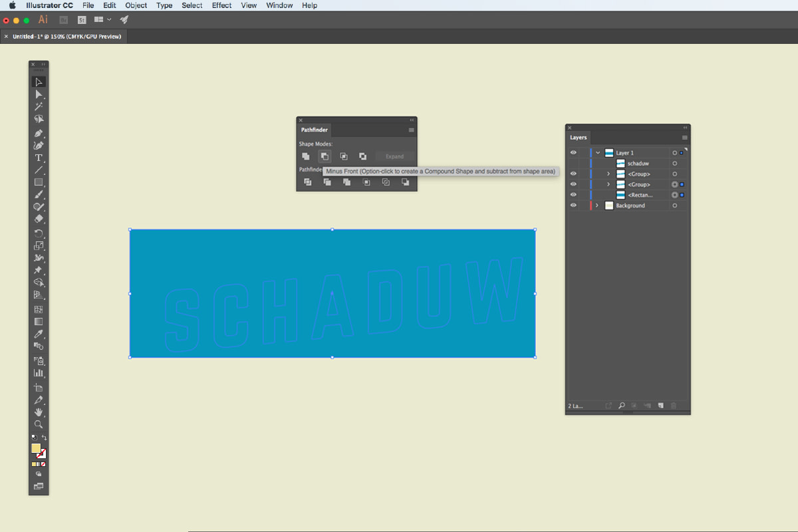Open Adobe Bridge from application bar
The height and width of the screenshot is (532, 798).
(x=64, y=20)
